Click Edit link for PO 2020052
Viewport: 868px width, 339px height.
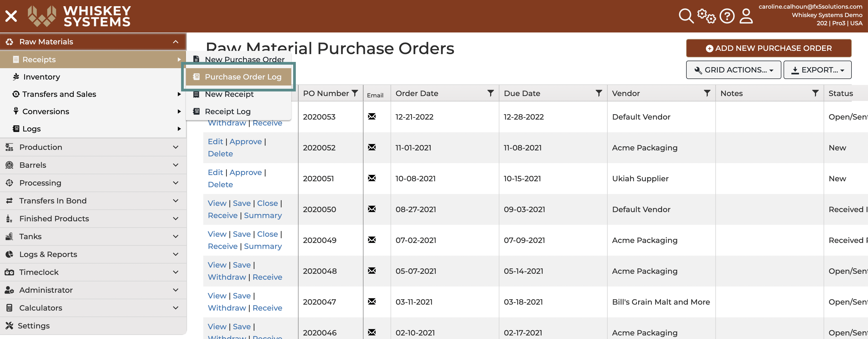tap(215, 141)
